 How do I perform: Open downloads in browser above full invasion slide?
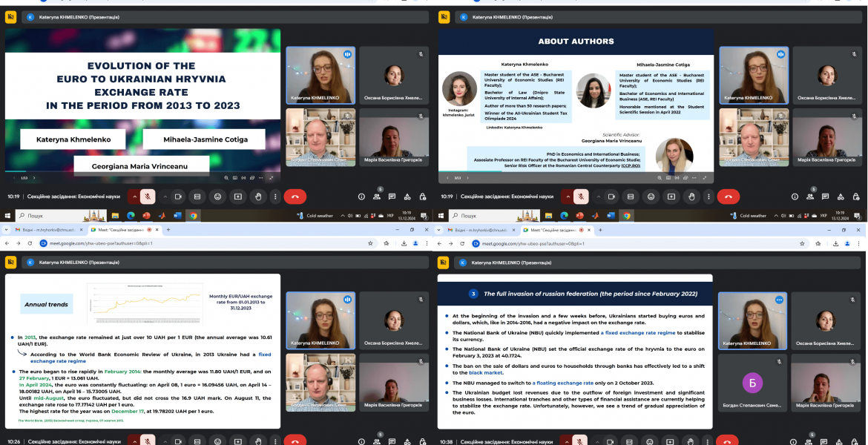coord(836,243)
